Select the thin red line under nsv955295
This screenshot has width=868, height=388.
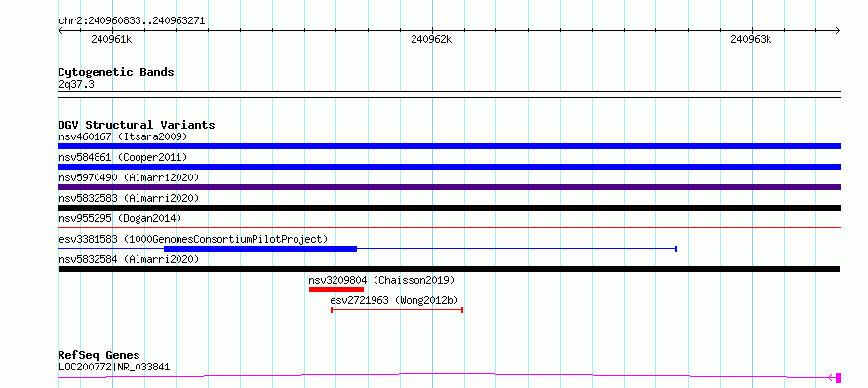(449, 227)
